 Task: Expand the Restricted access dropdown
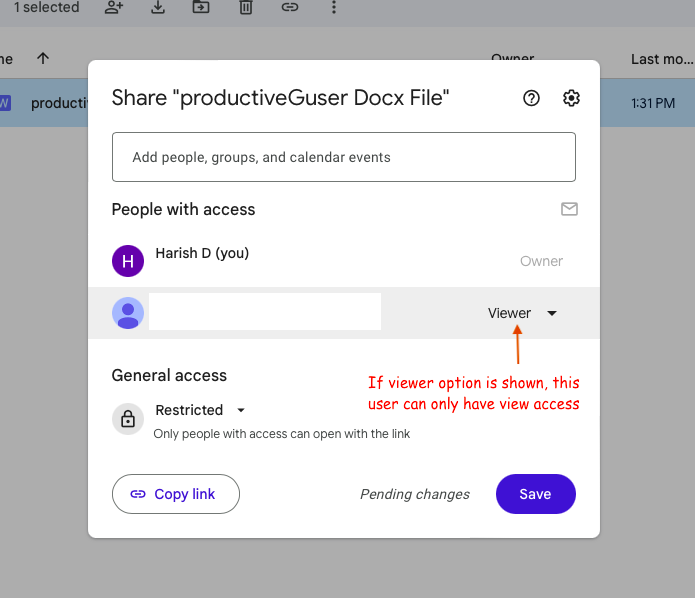tap(200, 410)
